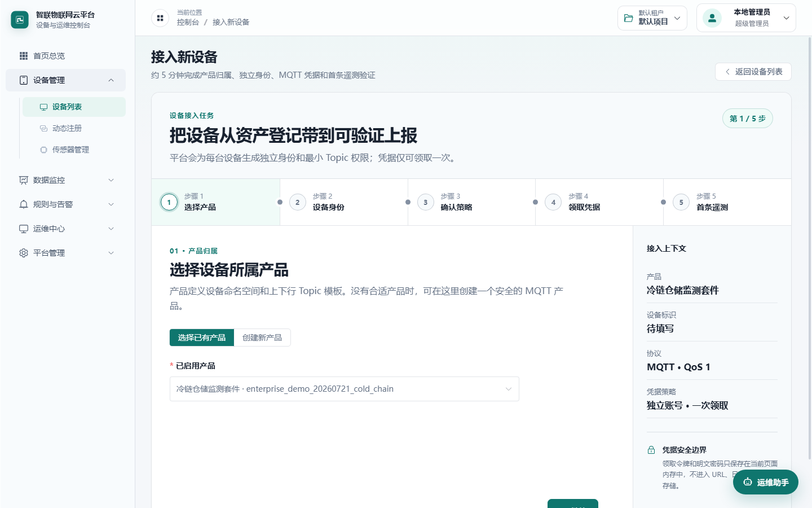Open 动态注册 in sidebar
The height and width of the screenshot is (508, 812).
pyautogui.click(x=74, y=129)
